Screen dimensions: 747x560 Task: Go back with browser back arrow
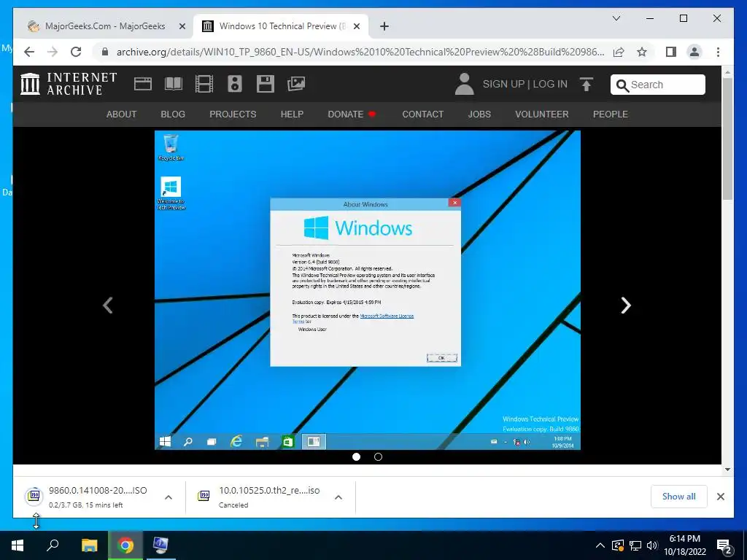pyautogui.click(x=29, y=52)
